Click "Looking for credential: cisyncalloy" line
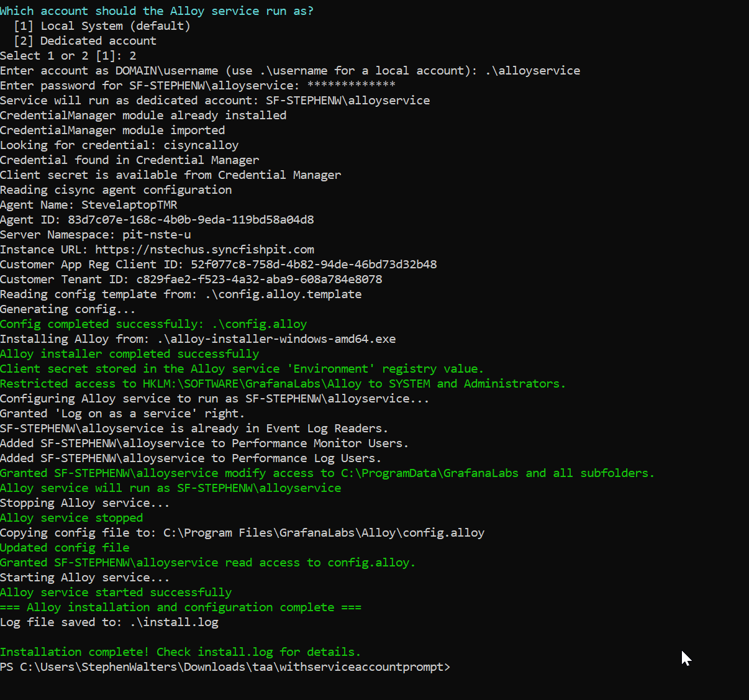This screenshot has height=700, width=749. tap(119, 145)
